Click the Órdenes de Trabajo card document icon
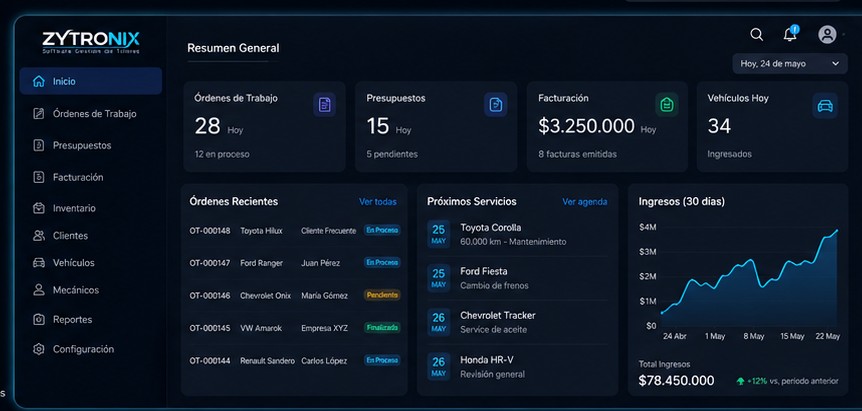 (324, 104)
